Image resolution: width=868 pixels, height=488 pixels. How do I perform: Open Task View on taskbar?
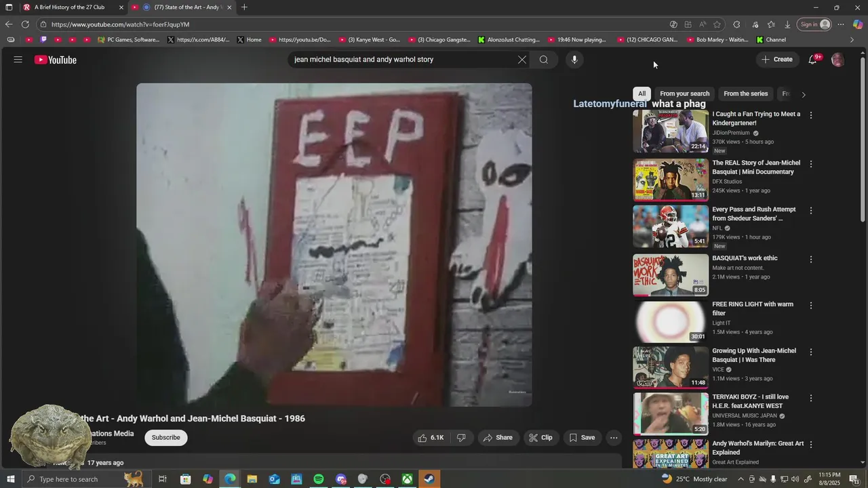coord(163,479)
